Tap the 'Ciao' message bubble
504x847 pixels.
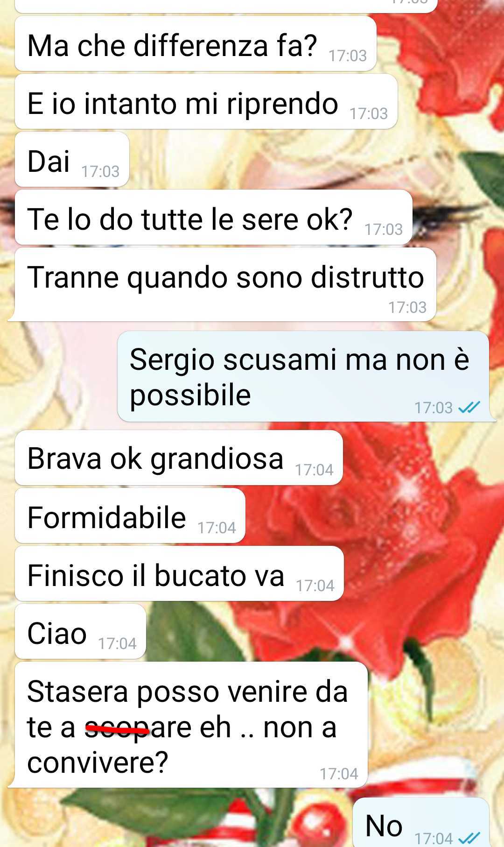tap(80, 631)
